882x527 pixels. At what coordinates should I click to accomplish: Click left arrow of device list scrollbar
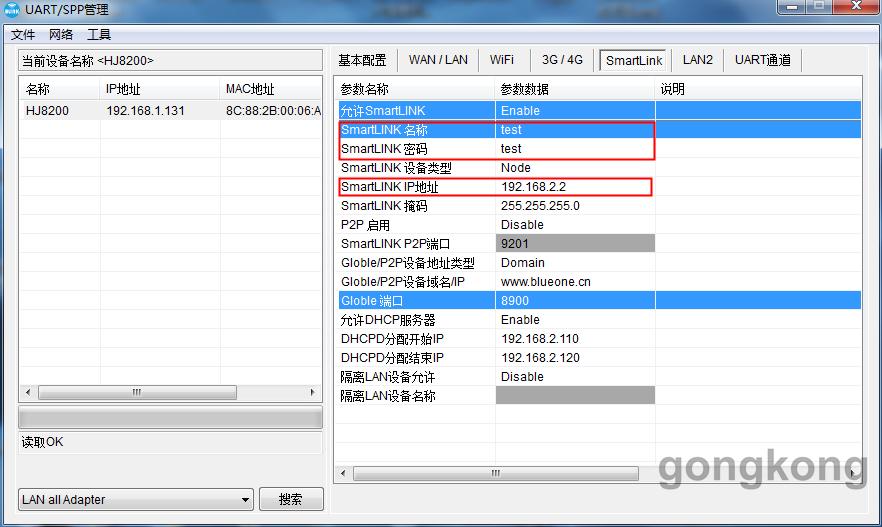pyautogui.click(x=28, y=392)
